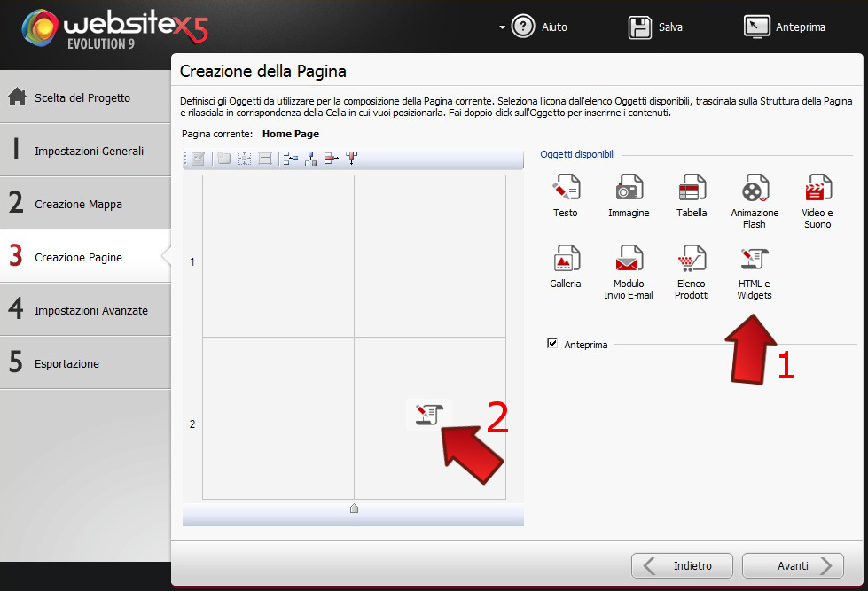Switch to the Creazione Mappa step
This screenshot has height=591, width=868.
(x=85, y=203)
